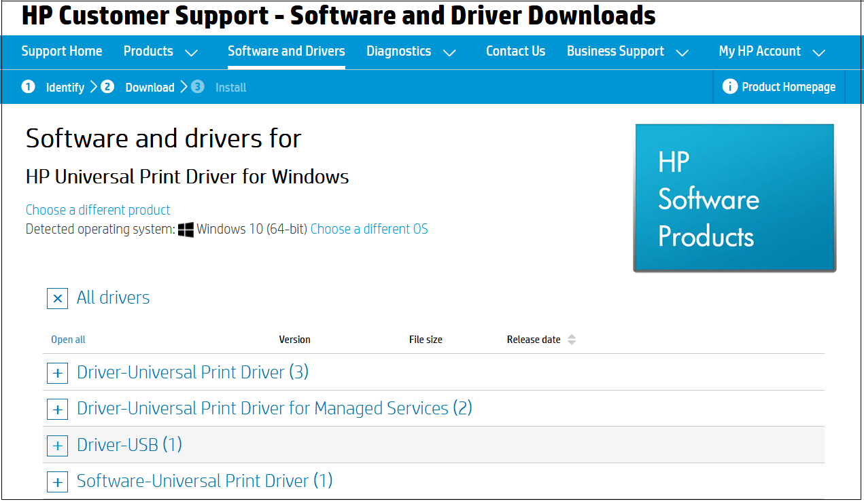Screen dimensions: 864x504
Task: Go to Support Home
Action: point(62,51)
